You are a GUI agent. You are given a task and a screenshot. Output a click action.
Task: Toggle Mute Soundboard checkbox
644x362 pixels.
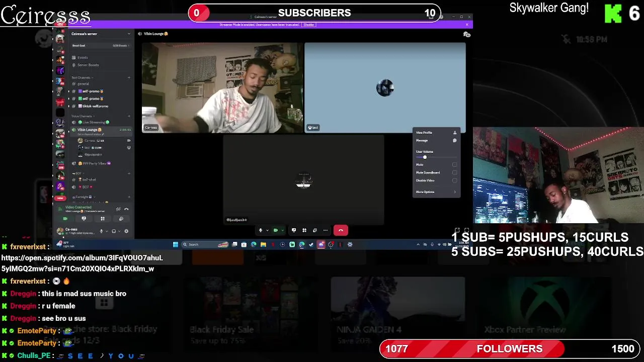pyautogui.click(x=454, y=172)
